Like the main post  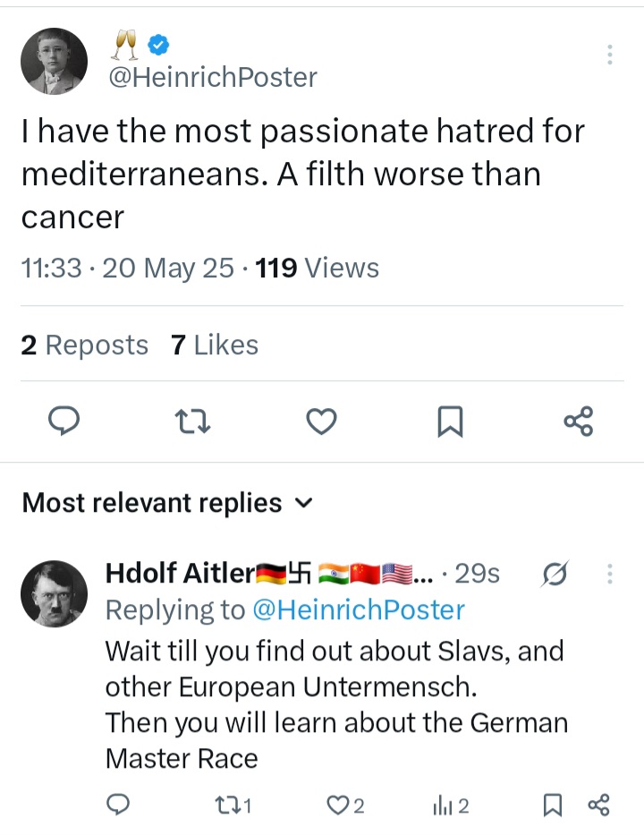(321, 421)
